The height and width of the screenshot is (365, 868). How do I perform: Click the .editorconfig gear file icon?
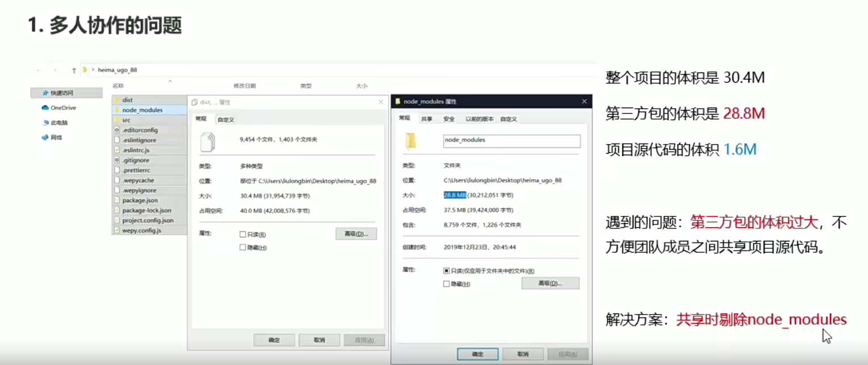click(117, 130)
